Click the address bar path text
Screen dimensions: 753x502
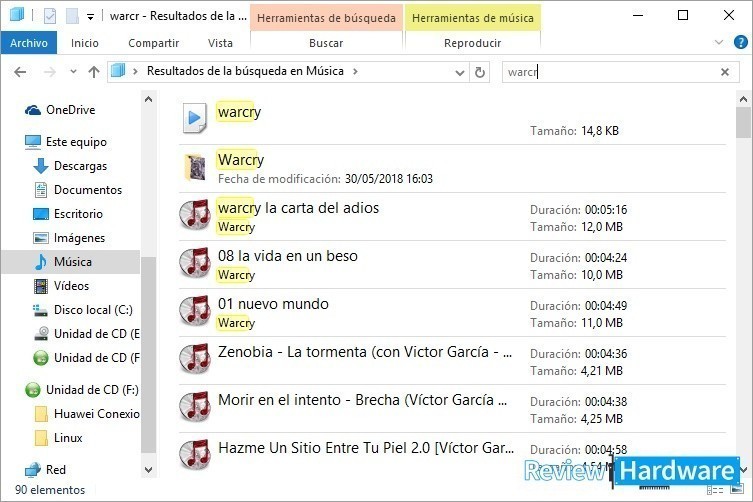(x=245, y=71)
